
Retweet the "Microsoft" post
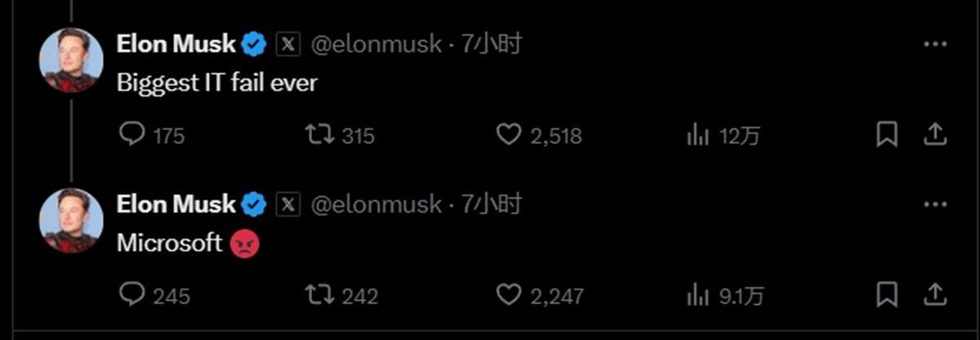tap(318, 293)
